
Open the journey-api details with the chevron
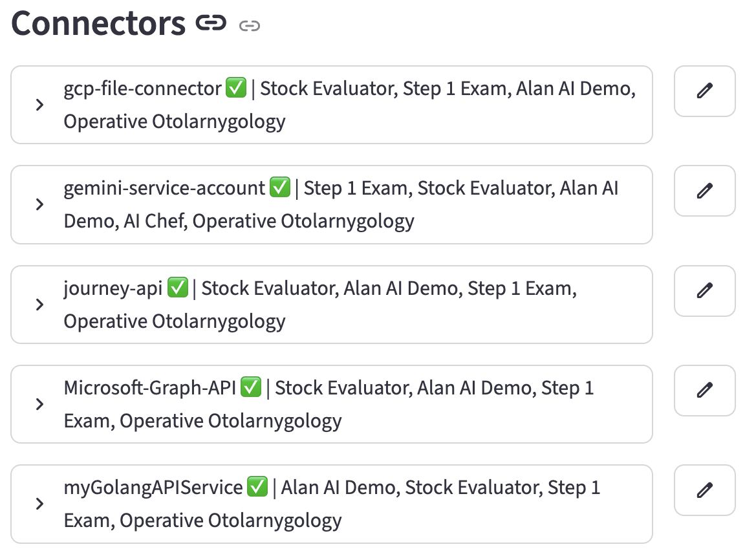point(40,305)
